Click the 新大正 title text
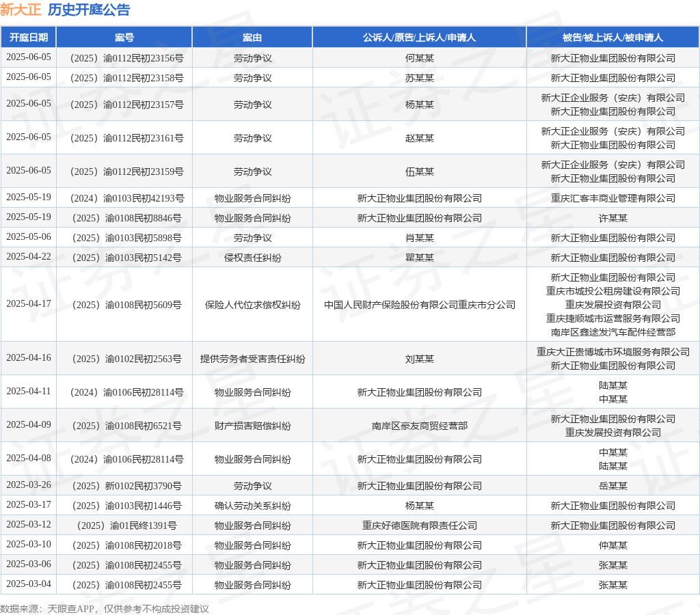 point(21,10)
